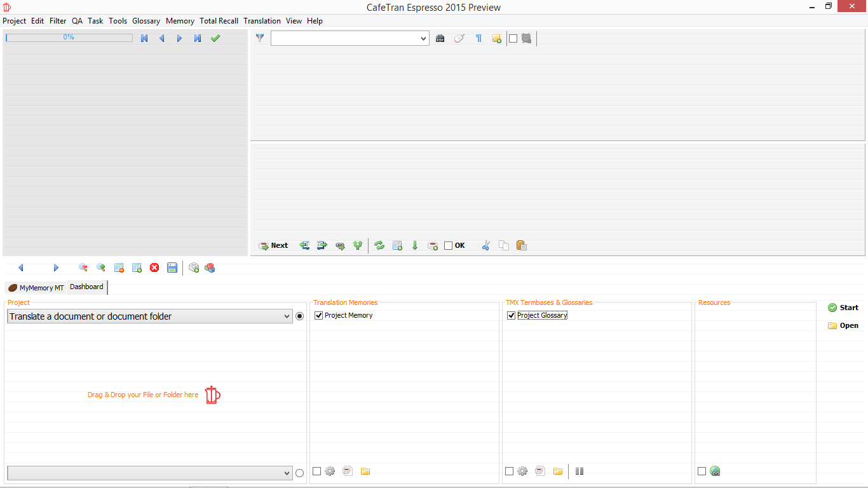The height and width of the screenshot is (488, 868).
Task: Click the binoculars search icon
Action: (440, 38)
